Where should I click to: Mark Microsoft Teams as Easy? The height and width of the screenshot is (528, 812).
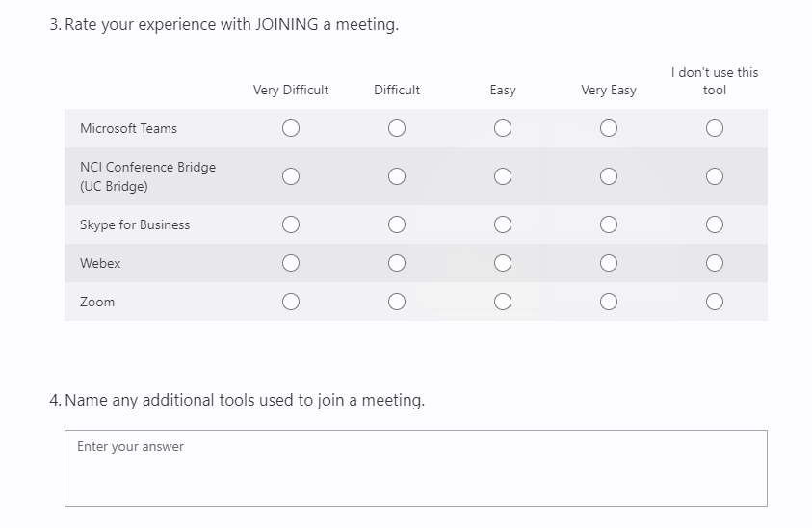pyautogui.click(x=503, y=128)
